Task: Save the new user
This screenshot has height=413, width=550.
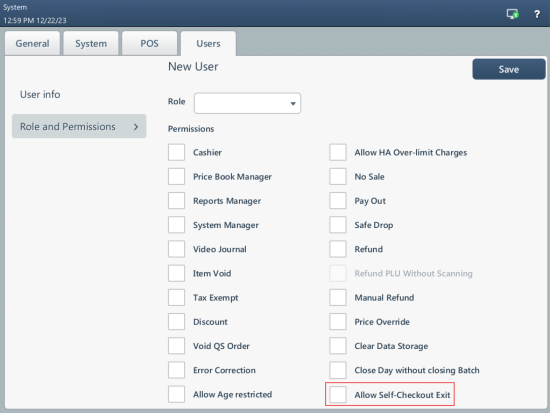Action: [509, 69]
